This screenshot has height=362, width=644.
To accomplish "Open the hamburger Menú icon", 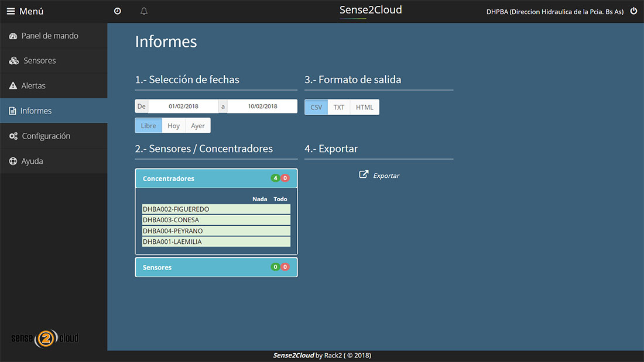I will (x=11, y=11).
